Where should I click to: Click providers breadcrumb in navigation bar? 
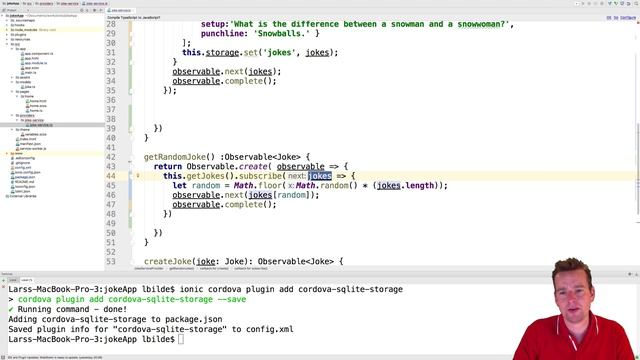pyautogui.click(x=44, y=4)
